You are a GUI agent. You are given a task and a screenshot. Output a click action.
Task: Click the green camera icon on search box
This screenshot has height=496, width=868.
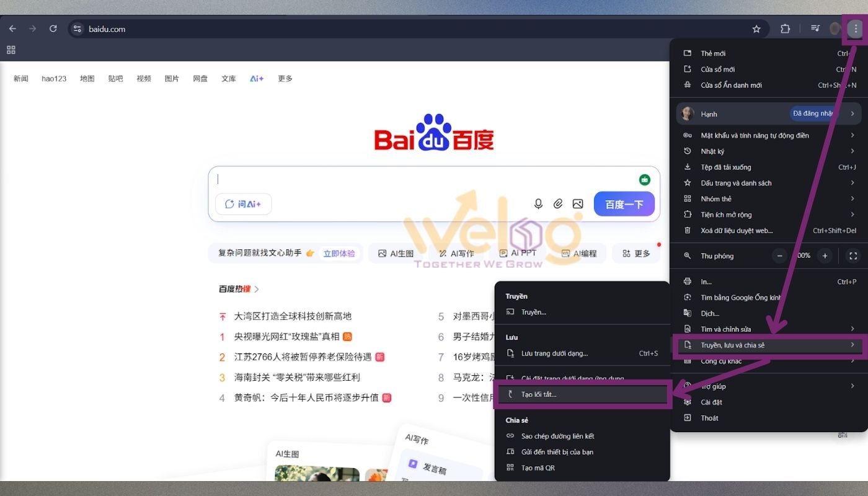644,179
